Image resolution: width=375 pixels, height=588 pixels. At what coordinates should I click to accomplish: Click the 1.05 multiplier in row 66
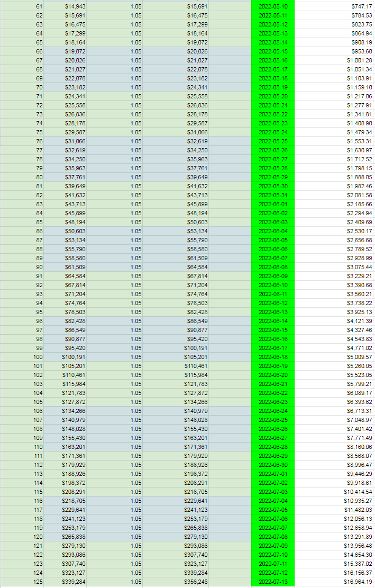(x=136, y=51)
